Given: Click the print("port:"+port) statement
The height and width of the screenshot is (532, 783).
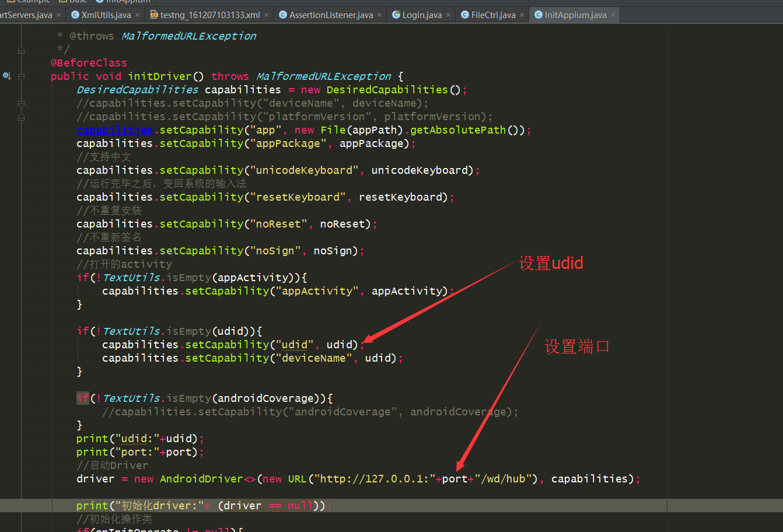Looking at the screenshot, I should (140, 452).
